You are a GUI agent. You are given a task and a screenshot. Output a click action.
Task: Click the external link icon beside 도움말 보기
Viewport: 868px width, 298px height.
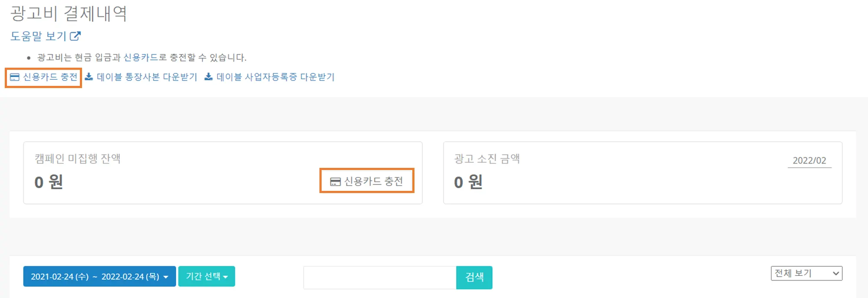[75, 36]
